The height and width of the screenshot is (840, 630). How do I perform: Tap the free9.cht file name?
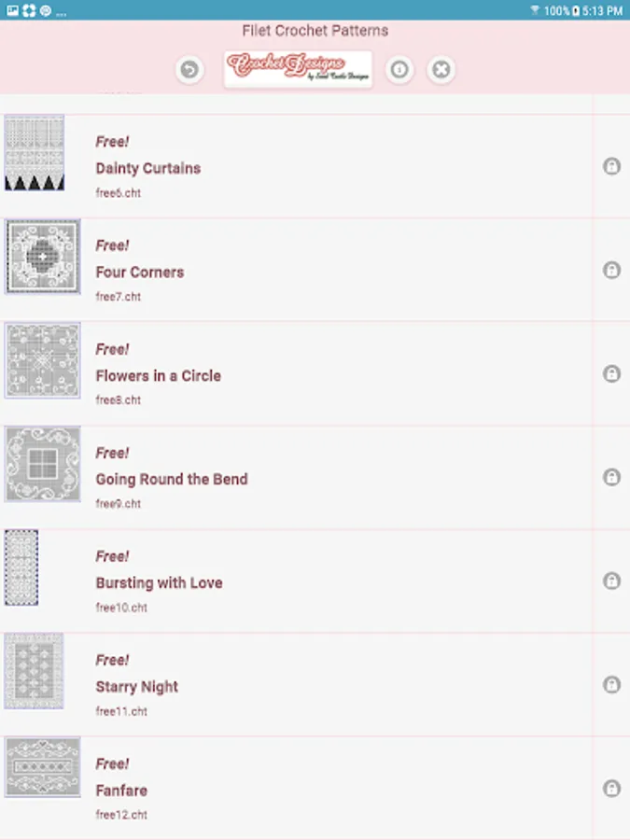(119, 504)
